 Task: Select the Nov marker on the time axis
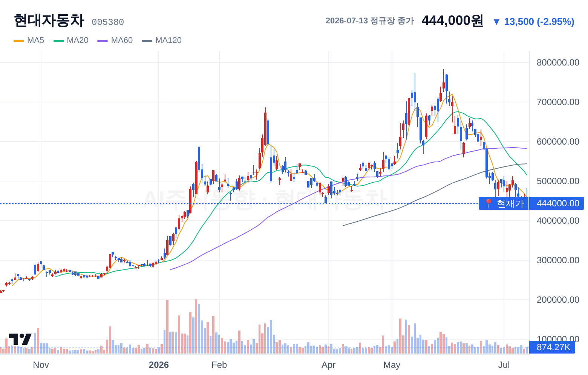point(41,365)
